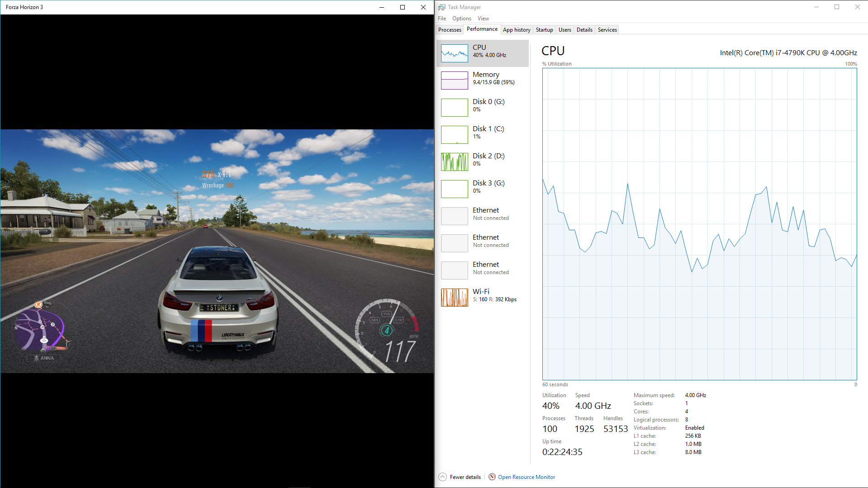Select third Ethernet Not connected entry
868x488 pixels.
click(483, 270)
